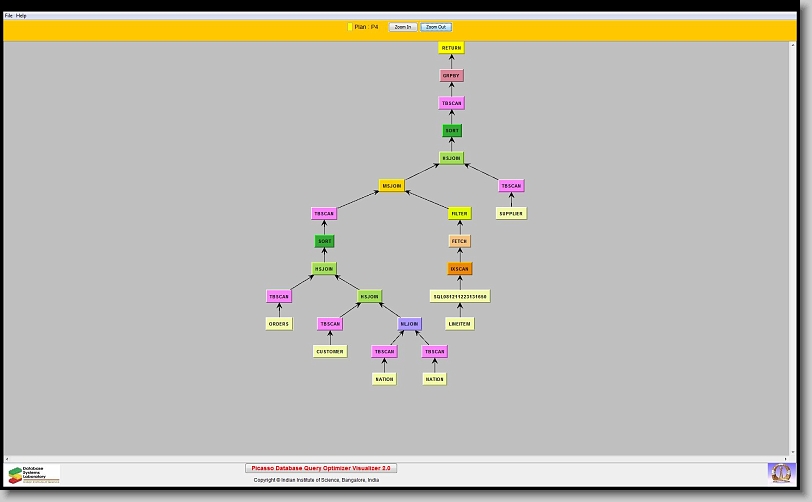Click the Picasso portrait icon at bottom right
Screen dimensions: 812x502
[780, 471]
